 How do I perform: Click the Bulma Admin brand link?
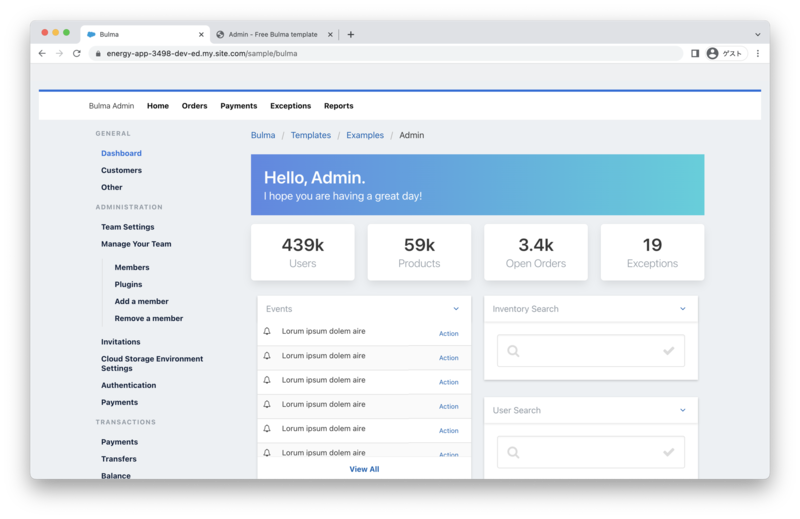click(111, 106)
